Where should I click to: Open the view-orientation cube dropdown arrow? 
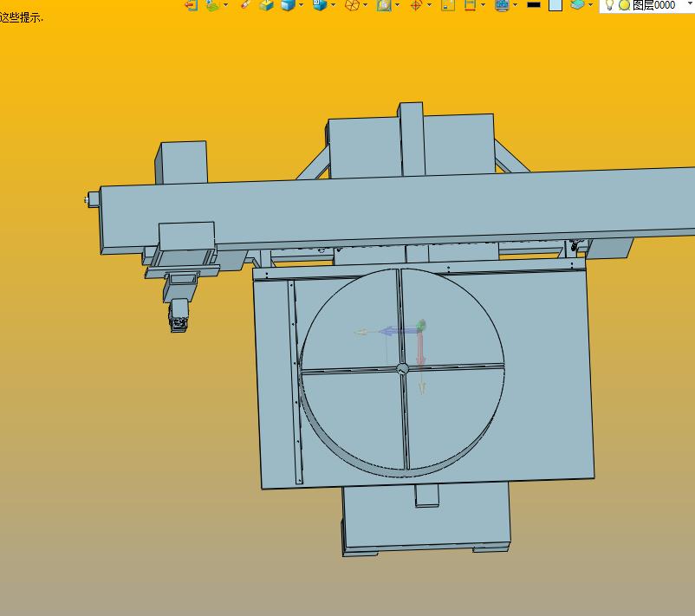[334, 5]
